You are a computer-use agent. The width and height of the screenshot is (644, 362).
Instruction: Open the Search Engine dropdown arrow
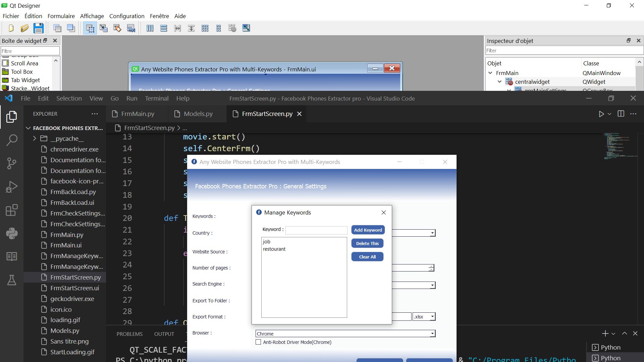[x=432, y=285]
